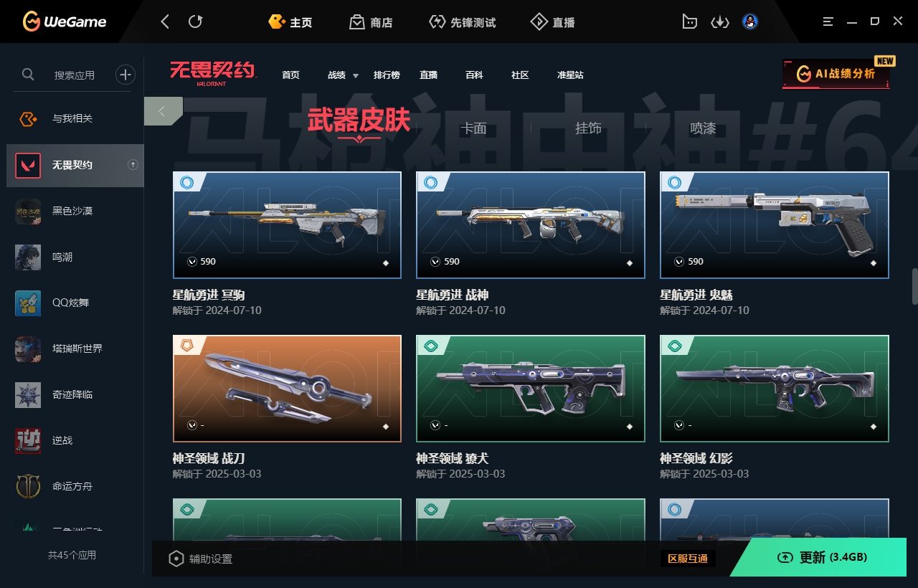Refresh the page with the reload icon

point(195,22)
